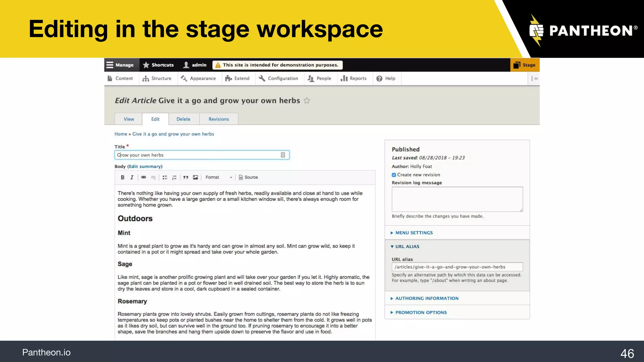The width and height of the screenshot is (644, 362).
Task: Open the Configuration admin menu
Action: tap(279, 78)
